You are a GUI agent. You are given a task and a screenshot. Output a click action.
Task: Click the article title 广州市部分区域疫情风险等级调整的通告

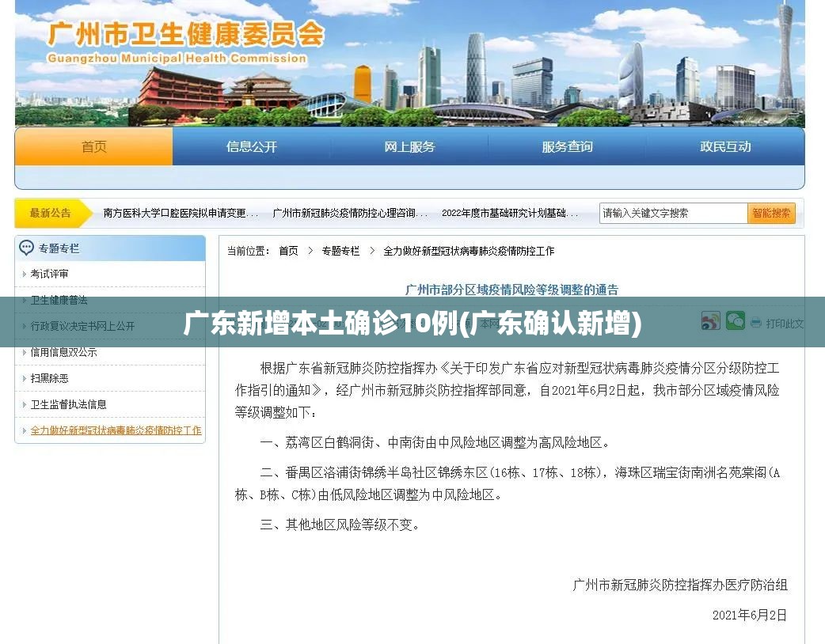511,290
